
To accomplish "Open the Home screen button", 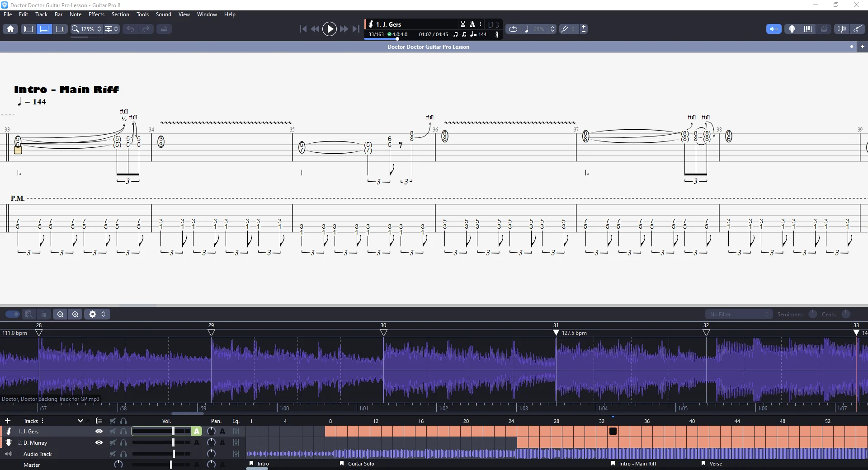I will click(10, 29).
